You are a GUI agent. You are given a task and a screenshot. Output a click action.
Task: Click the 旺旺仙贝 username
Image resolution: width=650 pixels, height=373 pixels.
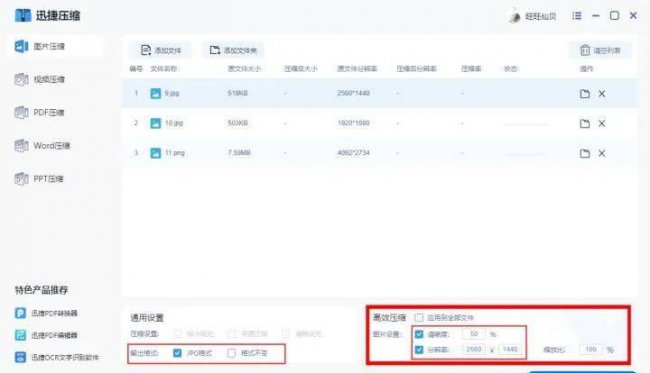tap(541, 16)
